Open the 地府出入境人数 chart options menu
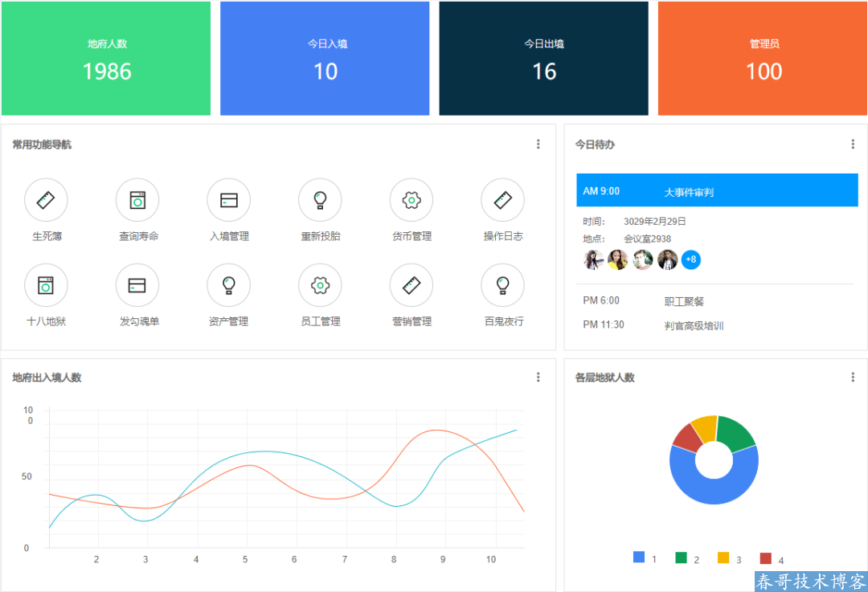 [x=538, y=378]
